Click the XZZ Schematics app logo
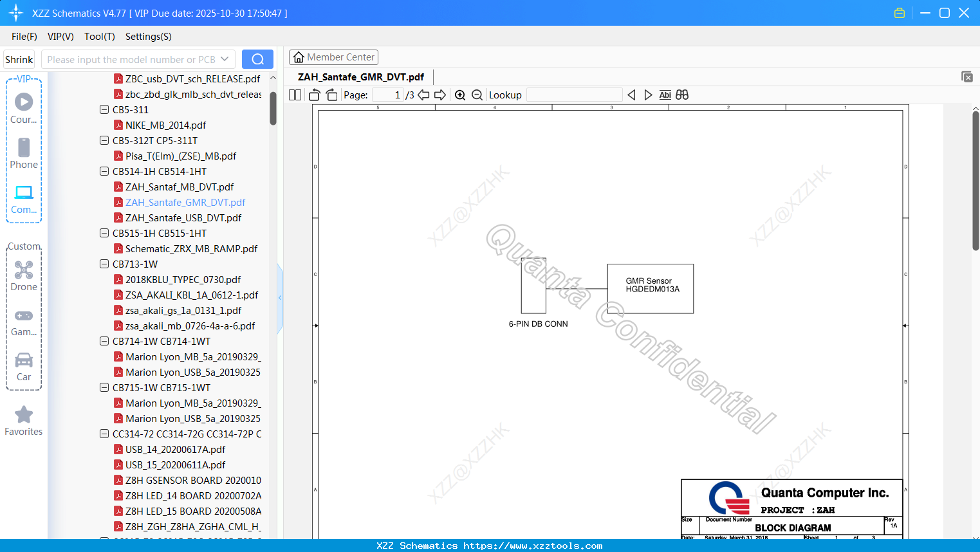 coord(16,13)
